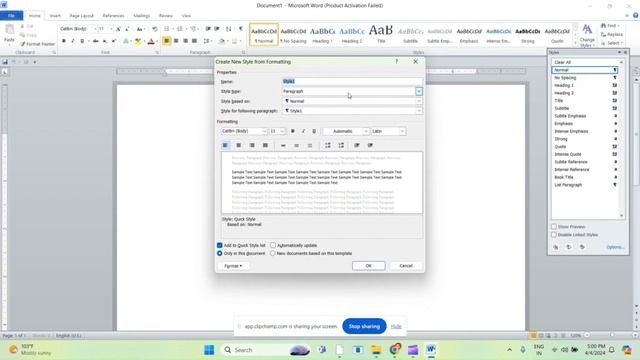This screenshot has width=640, height=360.
Task: Click the dialog help question mark icon
Action: 397,62
